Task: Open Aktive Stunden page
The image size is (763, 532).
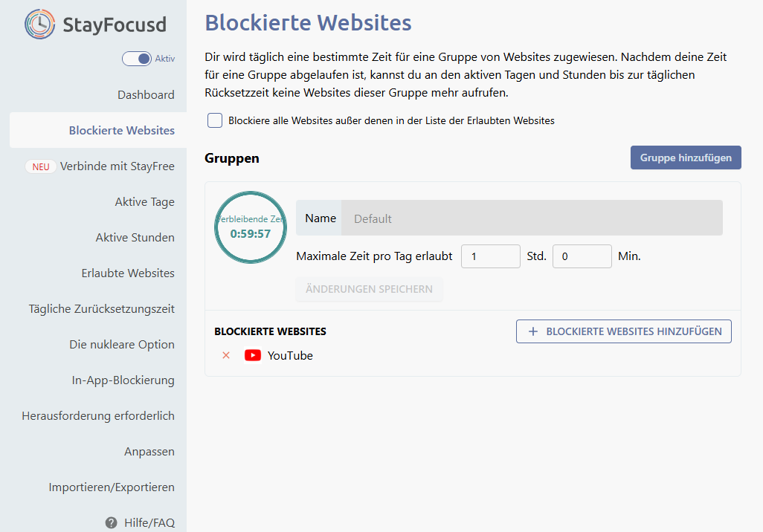Action: point(135,237)
